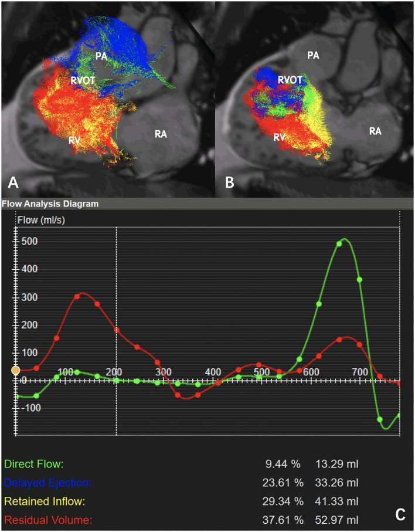The width and height of the screenshot is (415, 532).
Task: Click the orange marker at the curve start
Action: [16, 370]
